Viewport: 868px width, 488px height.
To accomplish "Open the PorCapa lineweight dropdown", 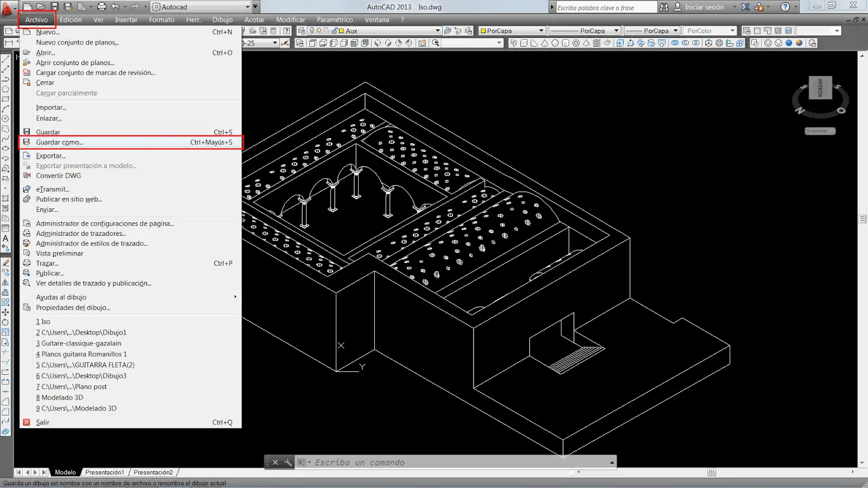I will (675, 31).
